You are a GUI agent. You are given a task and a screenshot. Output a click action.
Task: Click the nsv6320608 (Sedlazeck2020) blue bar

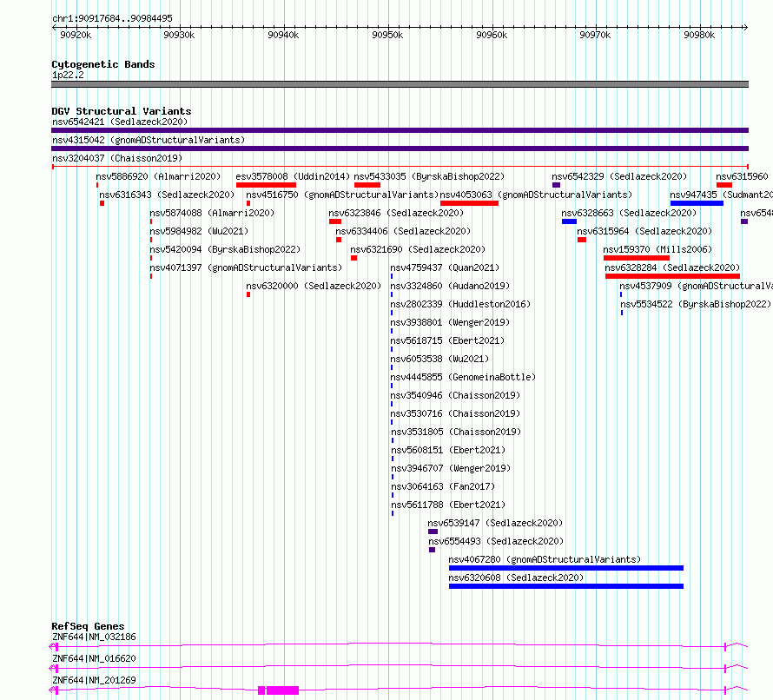point(566,586)
